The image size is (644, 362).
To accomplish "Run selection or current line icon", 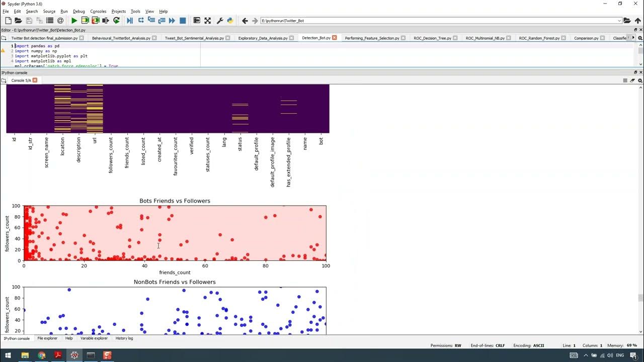I will (106, 21).
